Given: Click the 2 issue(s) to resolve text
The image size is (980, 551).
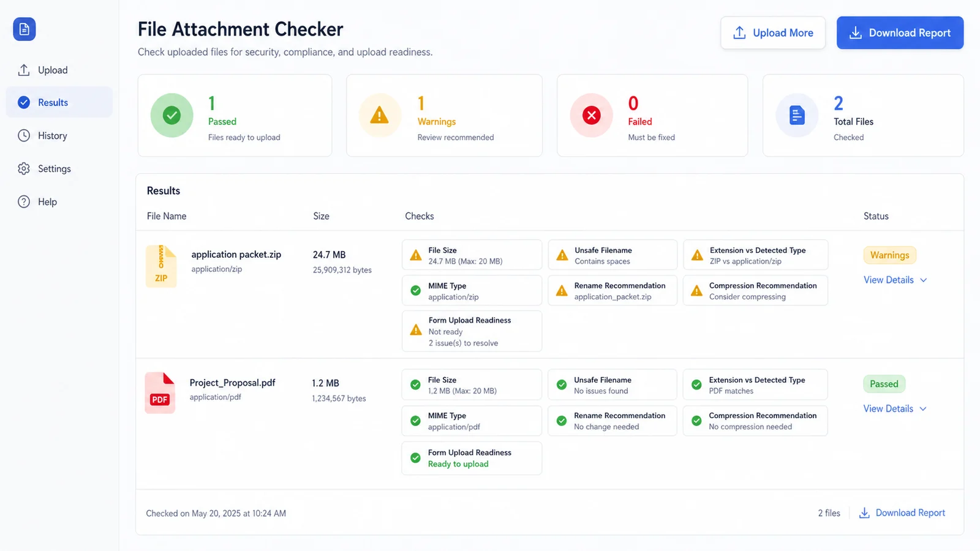Looking at the screenshot, I should [x=464, y=343].
